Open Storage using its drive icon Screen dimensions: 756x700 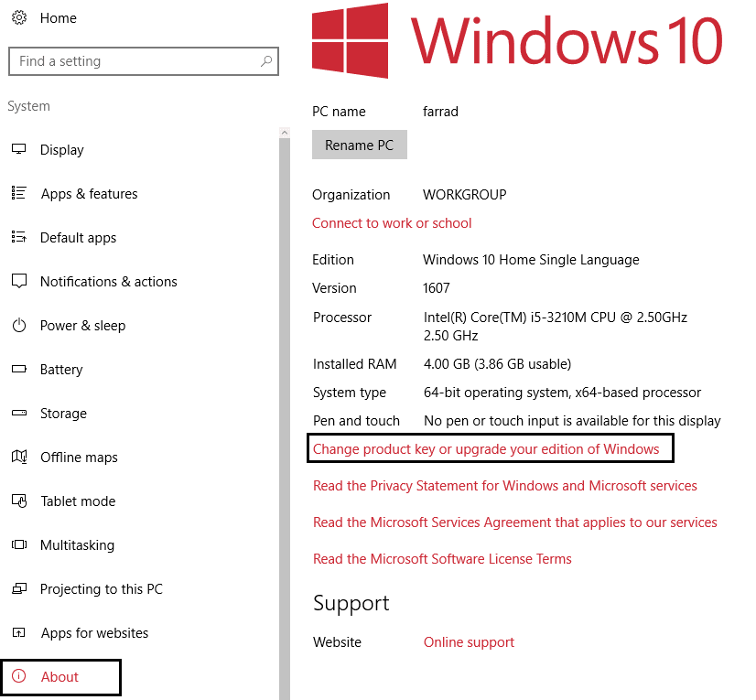19,413
